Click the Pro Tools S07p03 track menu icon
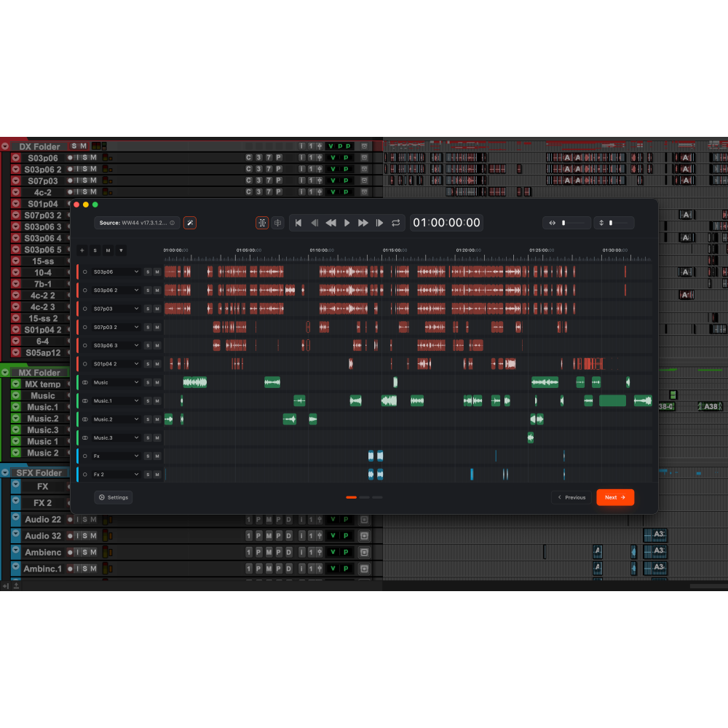728x728 pixels. (16, 181)
